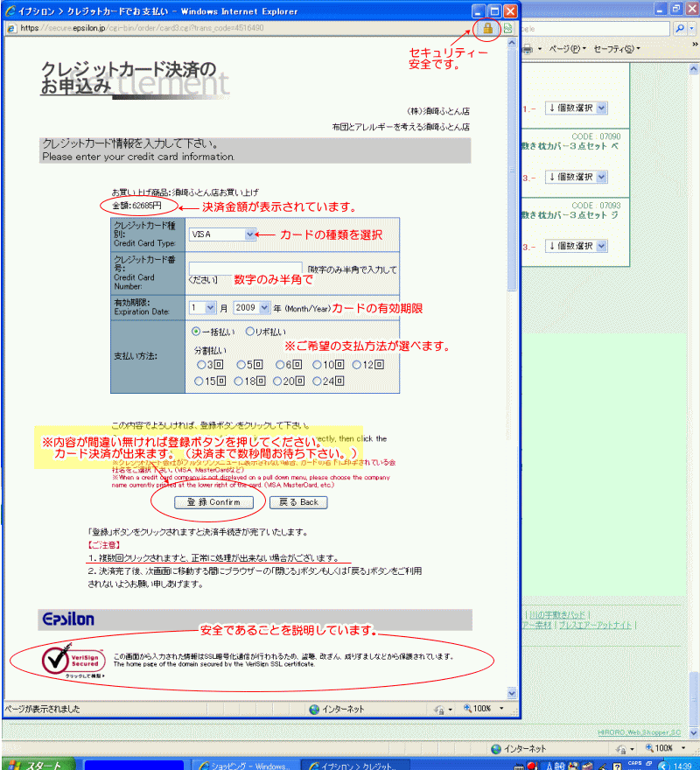This screenshot has height=770, width=700.
Task: Open the credit card type dropdown showing VISA
Action: (x=250, y=234)
